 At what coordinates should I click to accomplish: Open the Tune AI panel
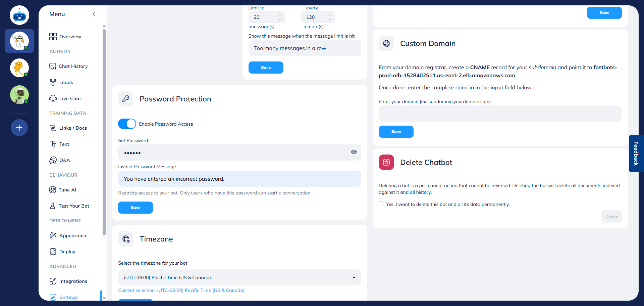coord(67,189)
